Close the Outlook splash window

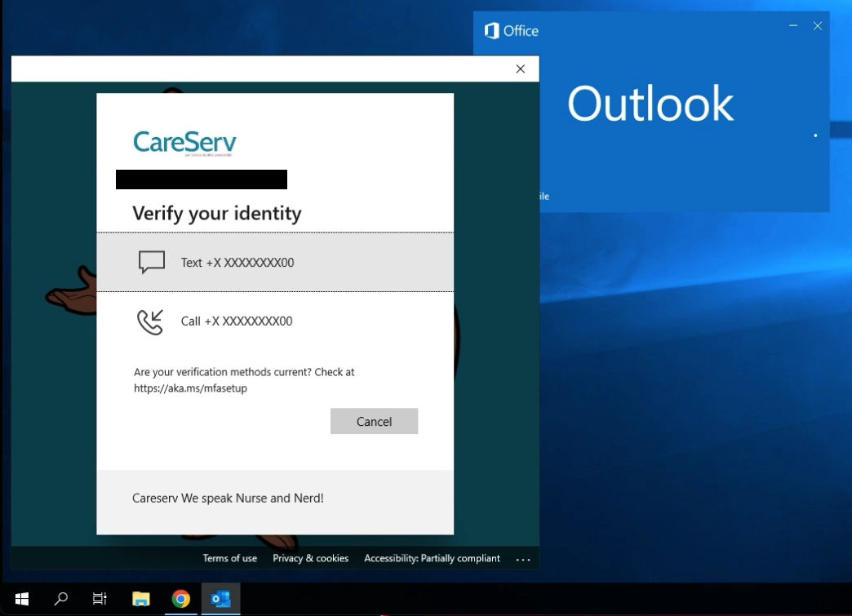817,25
